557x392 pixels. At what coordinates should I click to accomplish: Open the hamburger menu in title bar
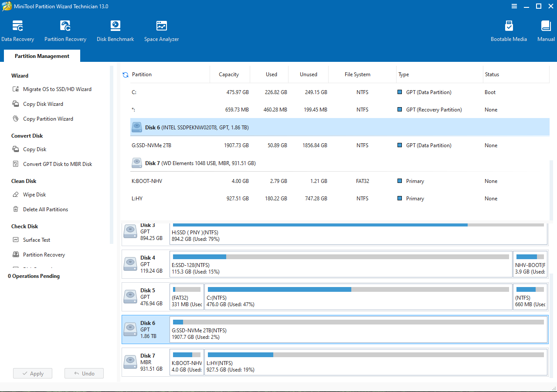coord(514,6)
